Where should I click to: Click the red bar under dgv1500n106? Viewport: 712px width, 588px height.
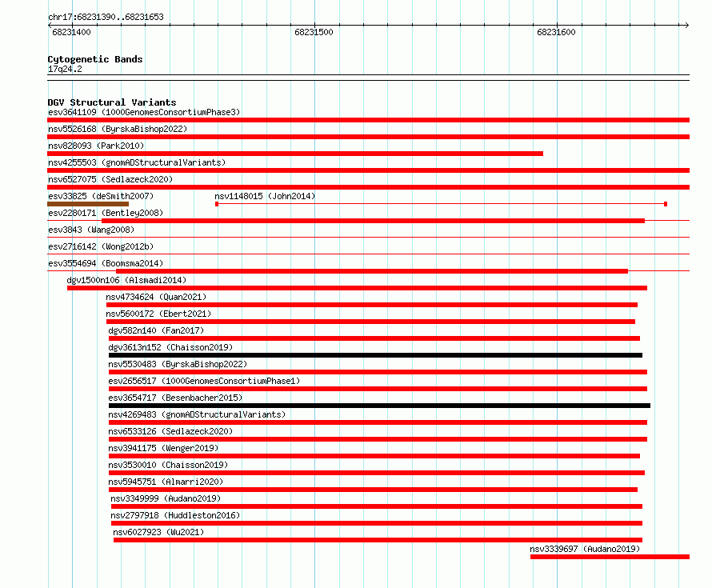tap(358, 288)
